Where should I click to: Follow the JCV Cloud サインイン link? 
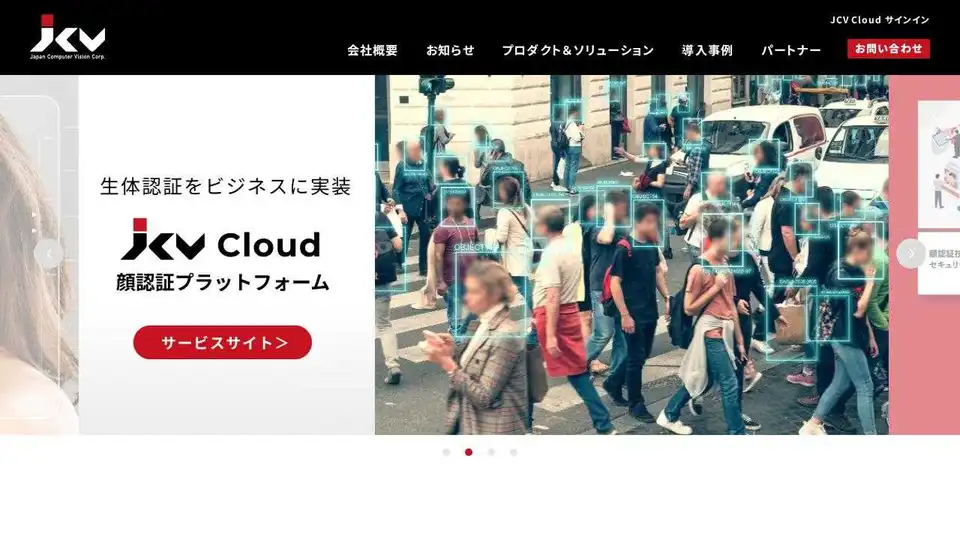pos(879,20)
